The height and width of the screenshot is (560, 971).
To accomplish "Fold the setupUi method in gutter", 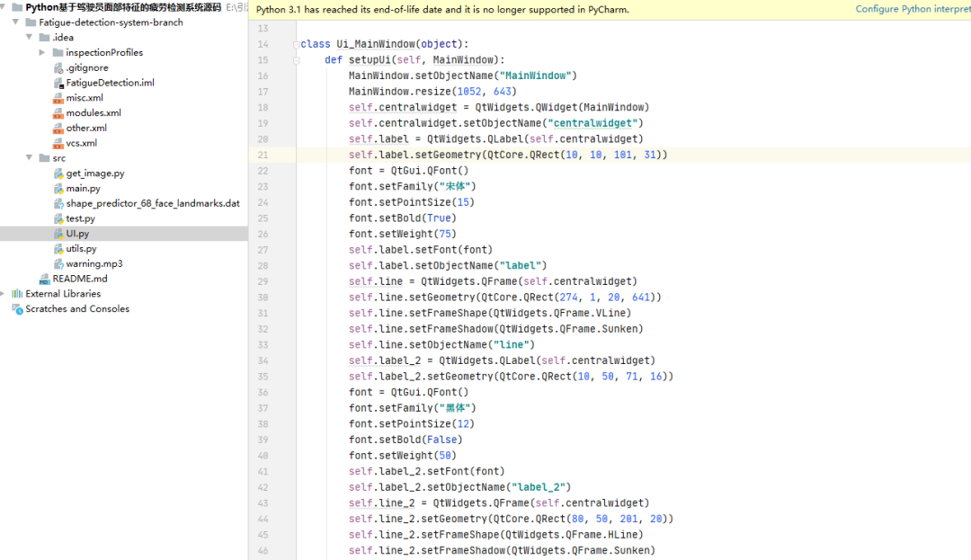I will (295, 60).
